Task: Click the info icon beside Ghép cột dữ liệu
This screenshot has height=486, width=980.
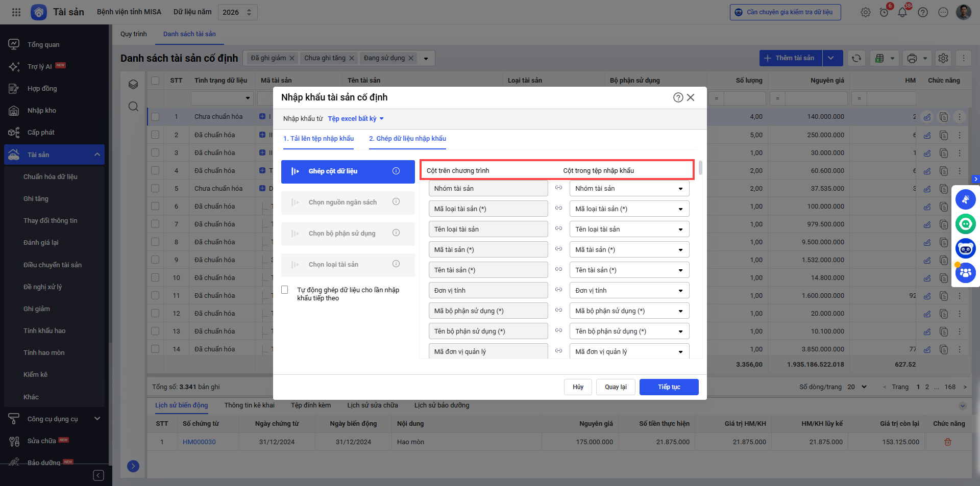Action: [x=396, y=171]
